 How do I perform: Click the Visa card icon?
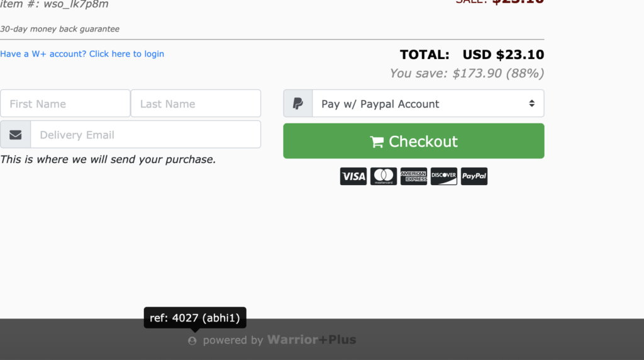coord(353,176)
